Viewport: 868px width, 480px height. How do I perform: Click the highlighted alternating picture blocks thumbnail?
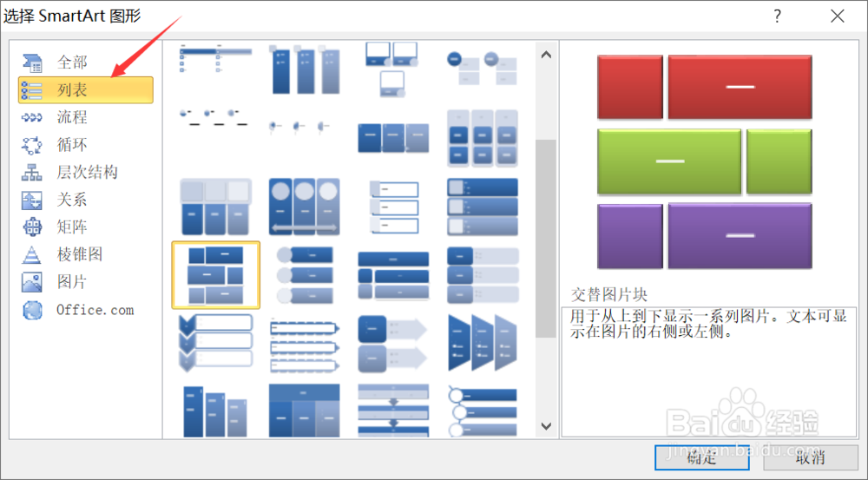(x=216, y=275)
